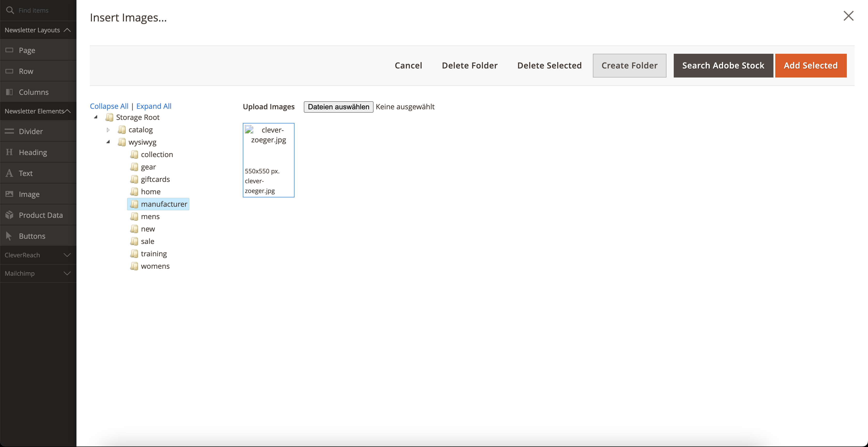Image resolution: width=868 pixels, height=447 pixels.
Task: Click the Cancel button
Action: 408,65
